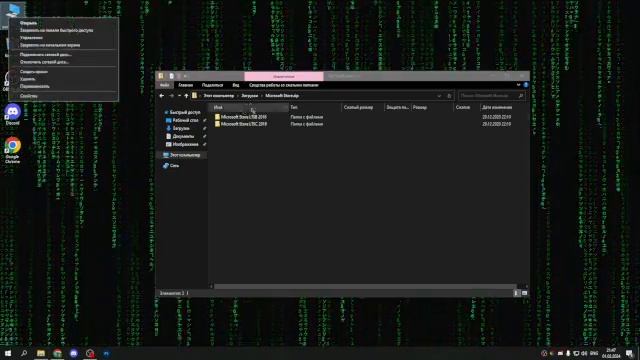Go forward in File Explorer
Screen dimensions: 640x360
171,96
